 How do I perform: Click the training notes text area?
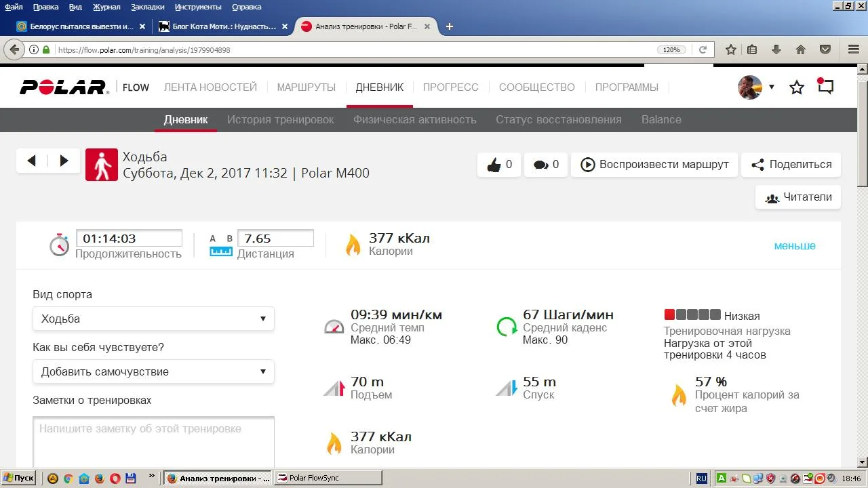[153, 442]
